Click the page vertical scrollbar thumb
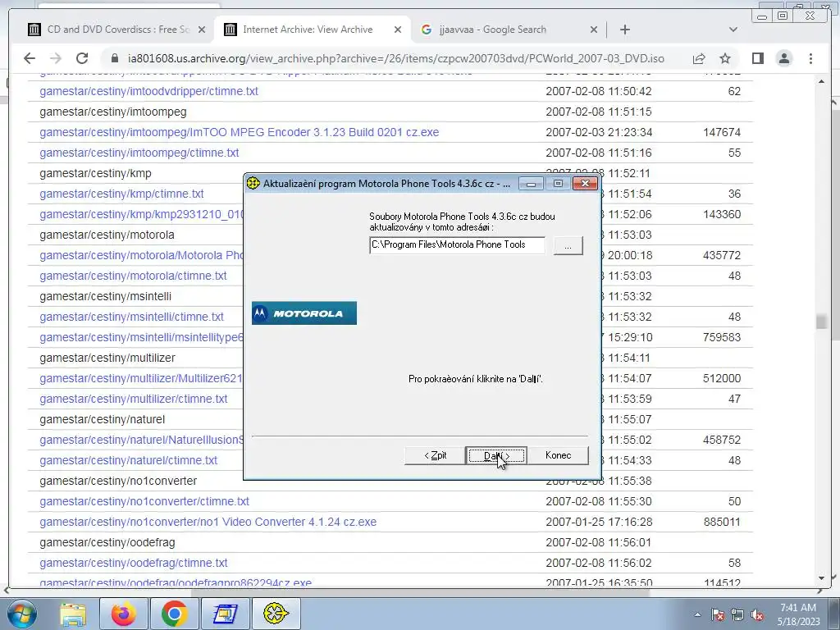 pyautogui.click(x=820, y=322)
